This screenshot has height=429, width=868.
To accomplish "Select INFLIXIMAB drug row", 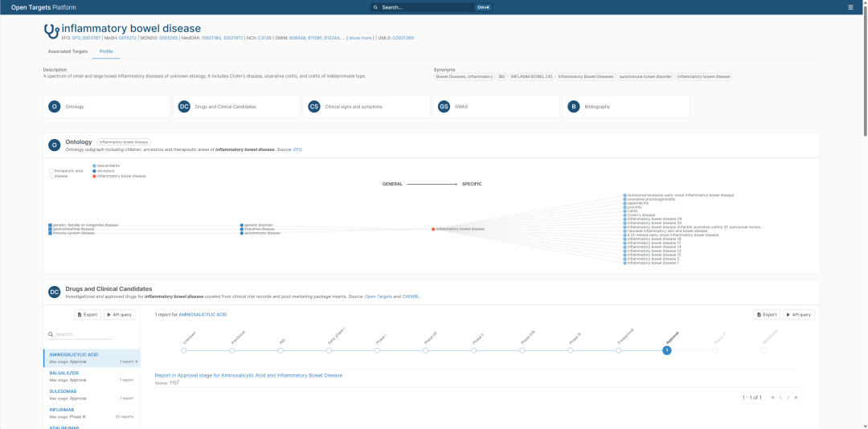I will [92, 413].
